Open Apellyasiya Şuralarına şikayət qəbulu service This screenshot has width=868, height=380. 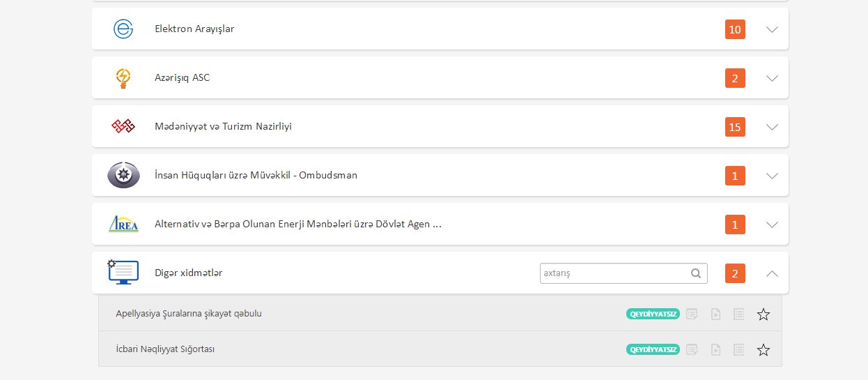pyautogui.click(x=189, y=314)
